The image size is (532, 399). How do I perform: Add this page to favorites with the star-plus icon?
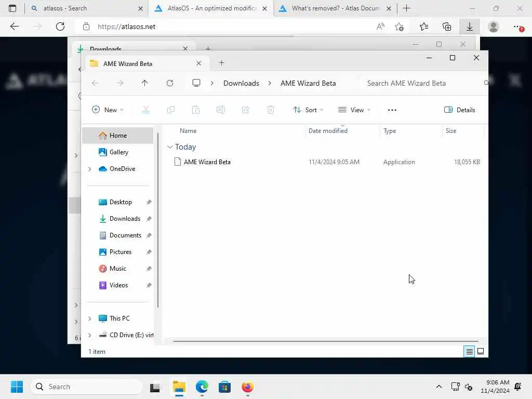400,26
